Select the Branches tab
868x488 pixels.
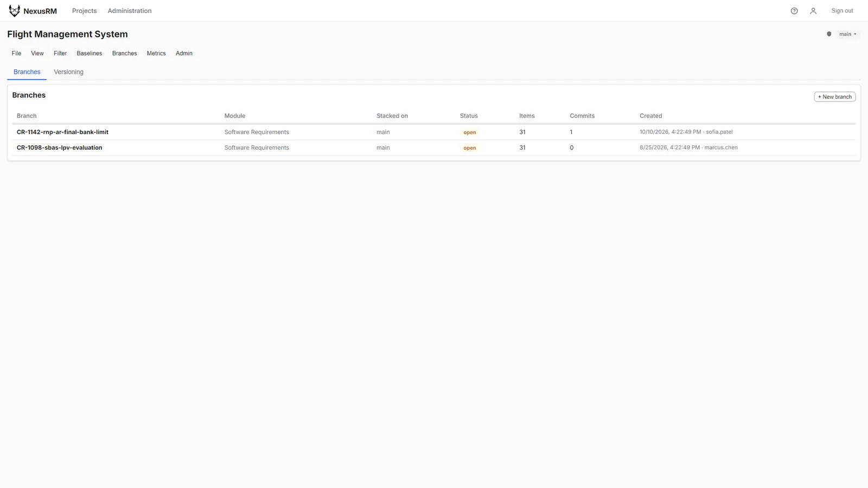point(27,72)
